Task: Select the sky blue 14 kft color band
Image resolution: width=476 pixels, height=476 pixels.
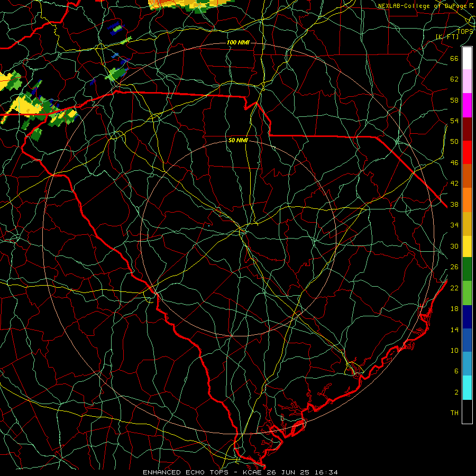Action: 467,364
